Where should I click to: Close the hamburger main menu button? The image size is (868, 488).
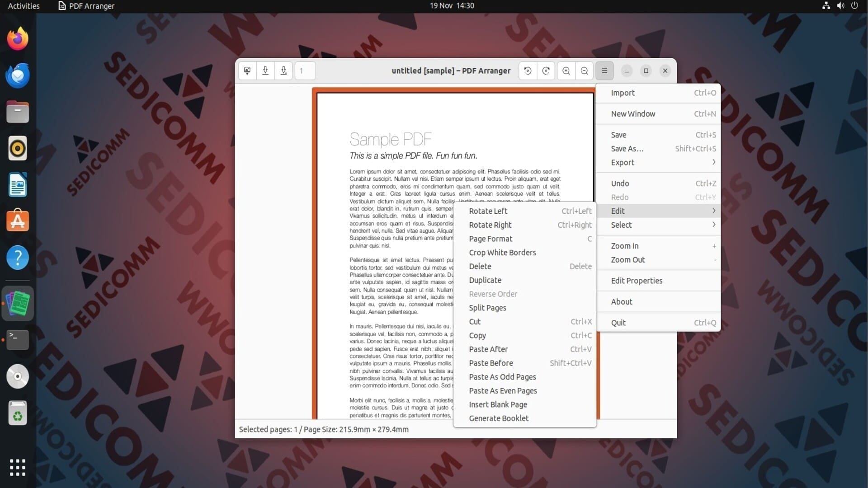604,70
